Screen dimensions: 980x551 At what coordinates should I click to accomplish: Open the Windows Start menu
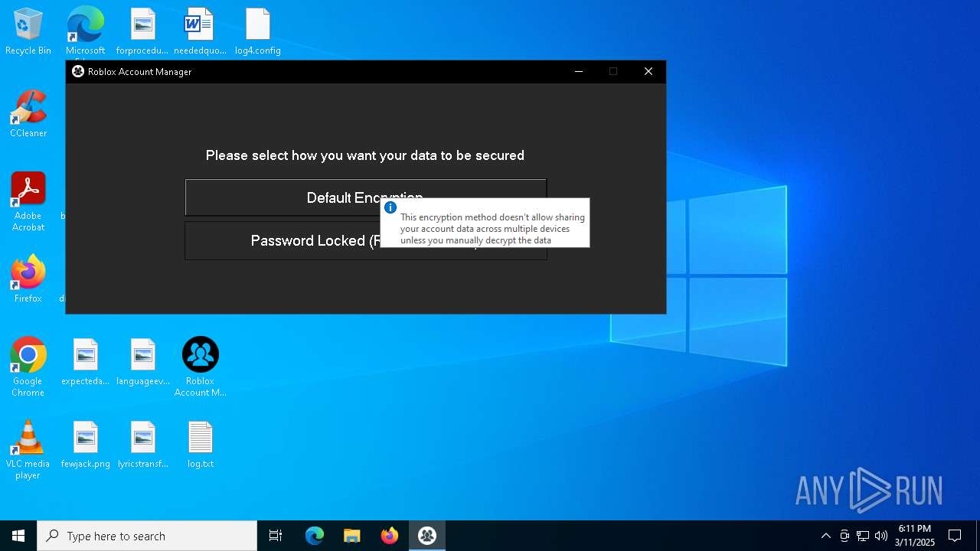coord(18,536)
